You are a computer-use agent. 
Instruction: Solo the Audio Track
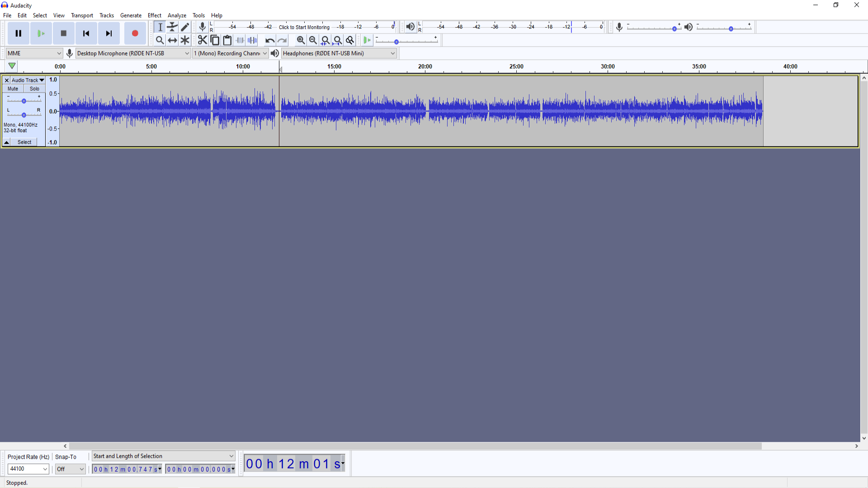(34, 89)
